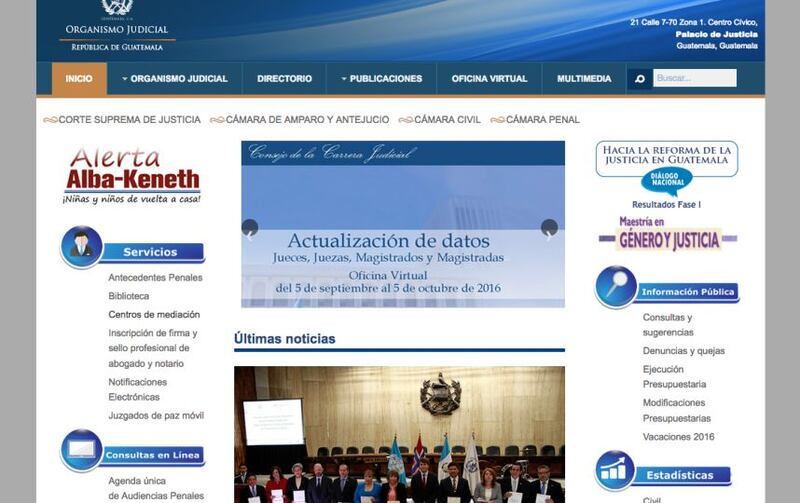Image resolution: width=800 pixels, height=503 pixels.
Task: Open Notificaciones Electrónicas link
Action: point(137,389)
